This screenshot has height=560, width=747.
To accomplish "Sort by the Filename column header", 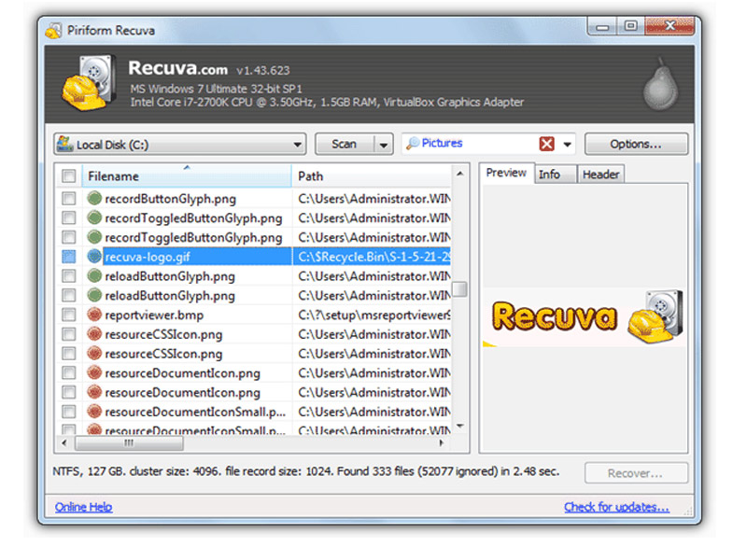I will click(x=187, y=176).
